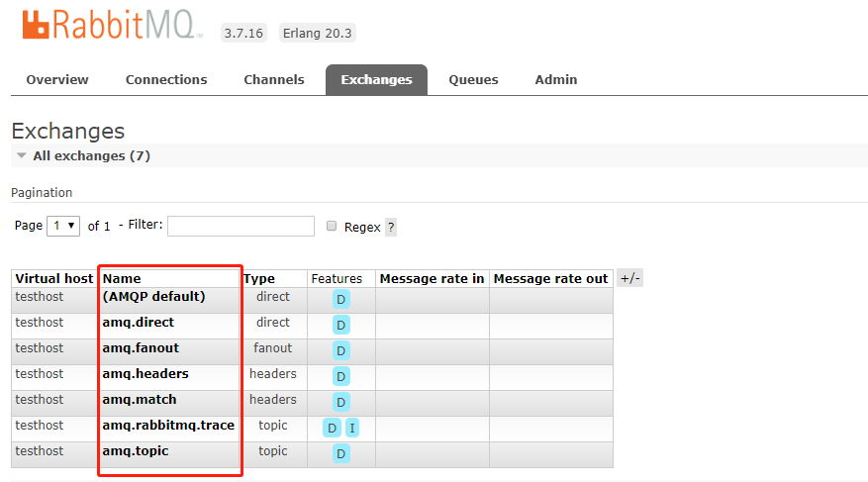Open the amq.topic exchange
This screenshot has height=482, width=868.
135,451
